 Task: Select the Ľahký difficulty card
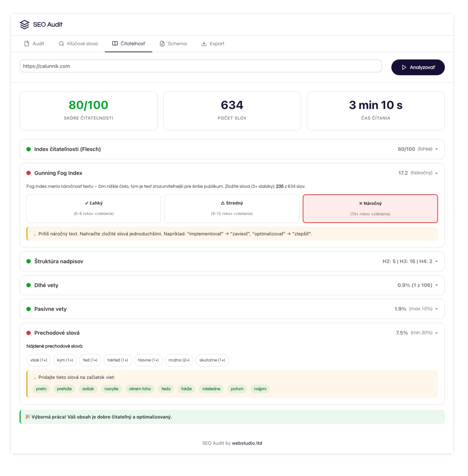pos(93,209)
